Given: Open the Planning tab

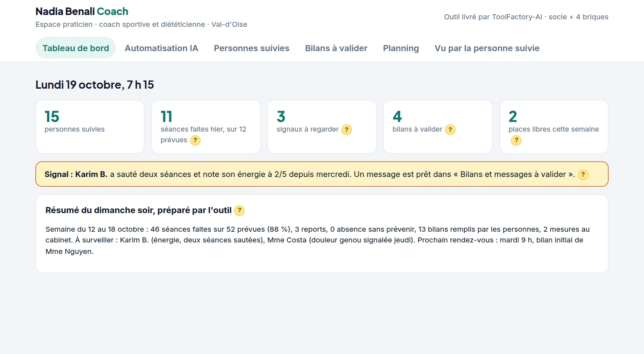Looking at the screenshot, I should [401, 48].
